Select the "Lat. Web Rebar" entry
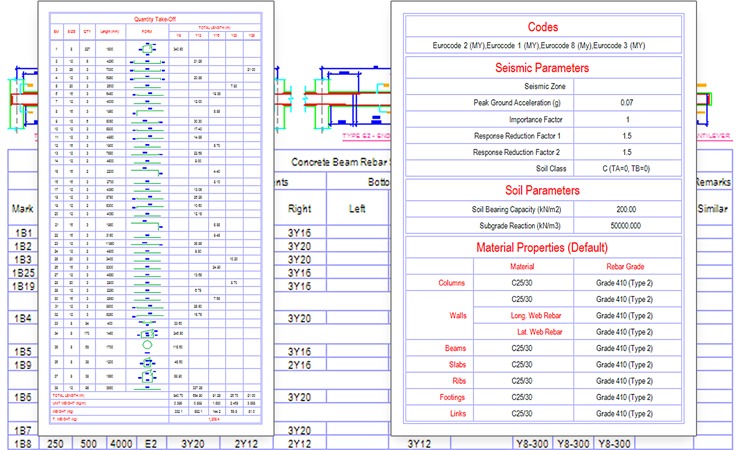Image resolution: width=740 pixels, height=450 pixels. point(539,332)
